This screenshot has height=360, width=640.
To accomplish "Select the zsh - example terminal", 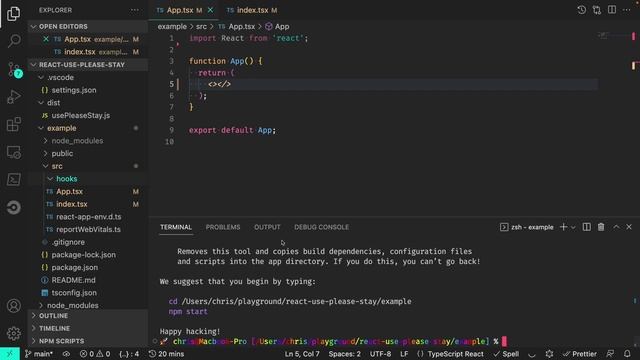I will pos(527,227).
